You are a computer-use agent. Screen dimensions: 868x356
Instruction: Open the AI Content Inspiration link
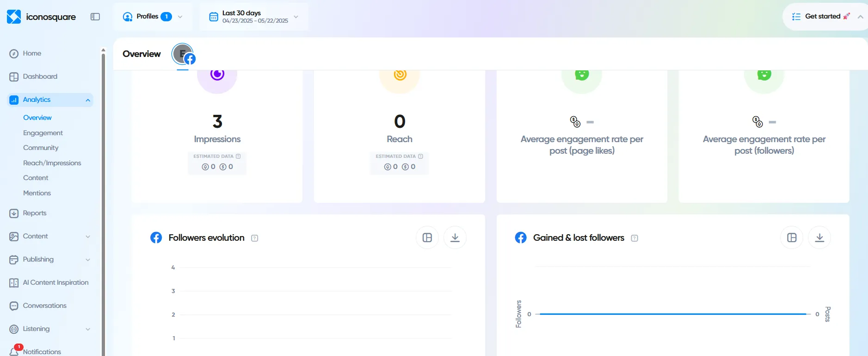click(x=55, y=282)
